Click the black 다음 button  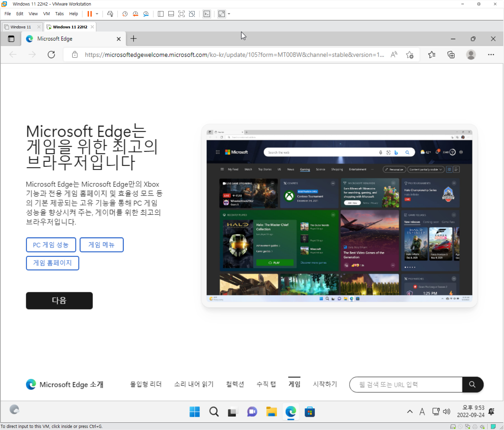click(59, 301)
